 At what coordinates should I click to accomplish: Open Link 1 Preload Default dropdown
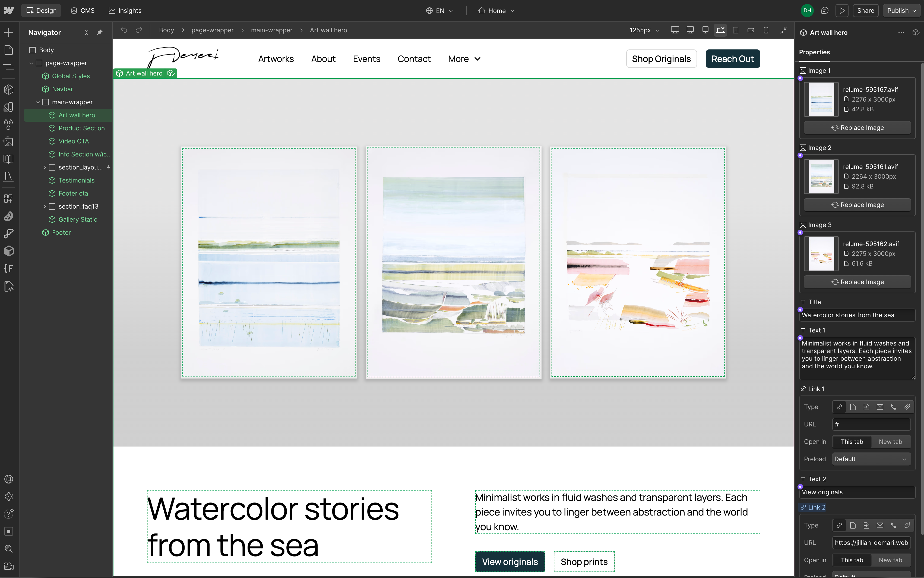[x=871, y=459]
